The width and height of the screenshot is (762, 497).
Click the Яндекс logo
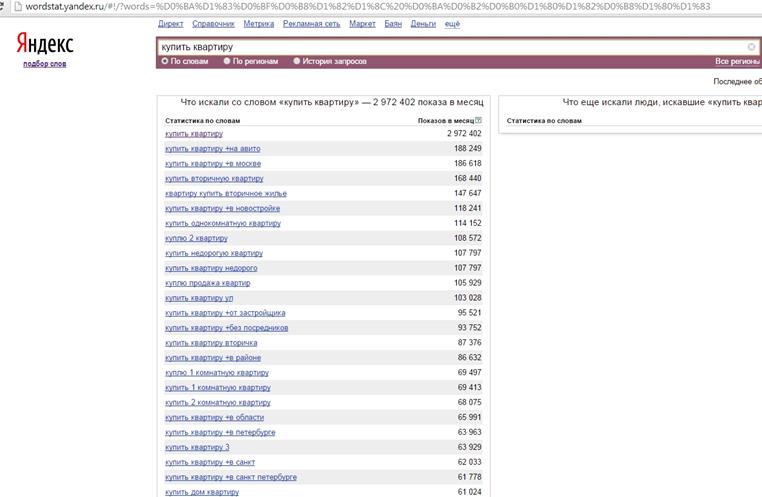tap(45, 43)
